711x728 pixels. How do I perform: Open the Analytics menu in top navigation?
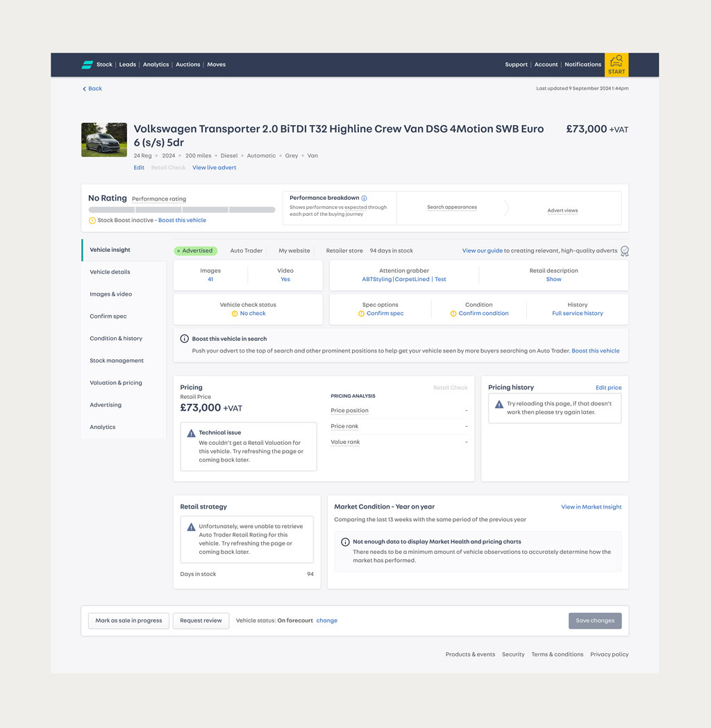156,65
